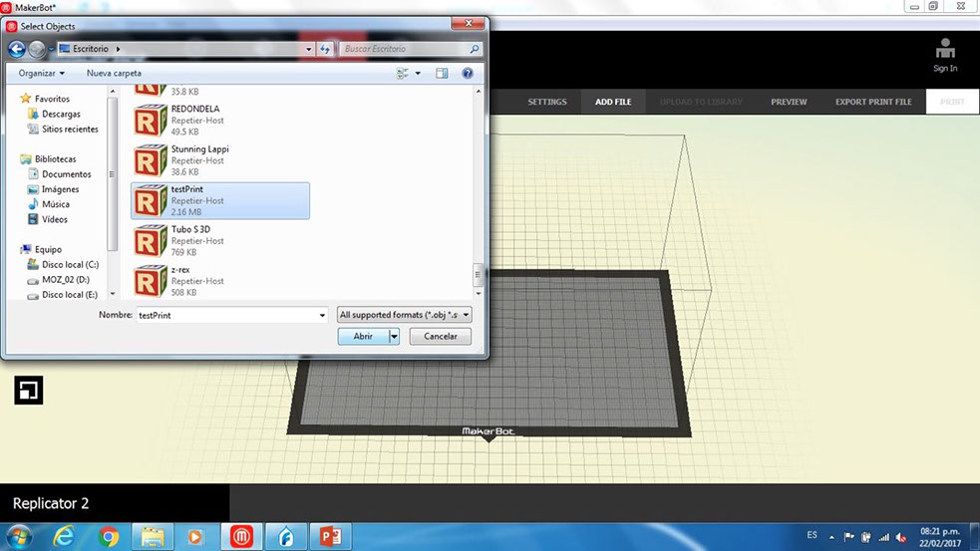Click the refresh button beside address bar
980x551 pixels.
click(325, 49)
